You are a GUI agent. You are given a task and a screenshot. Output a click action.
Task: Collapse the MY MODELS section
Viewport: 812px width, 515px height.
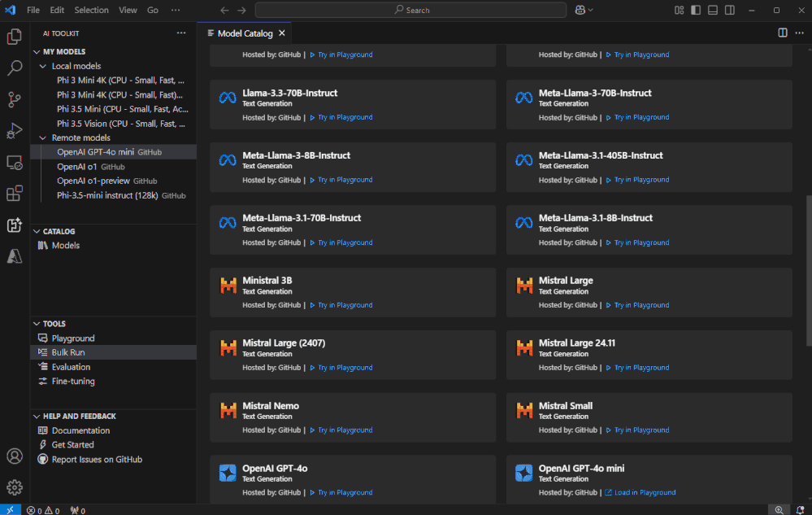click(37, 52)
